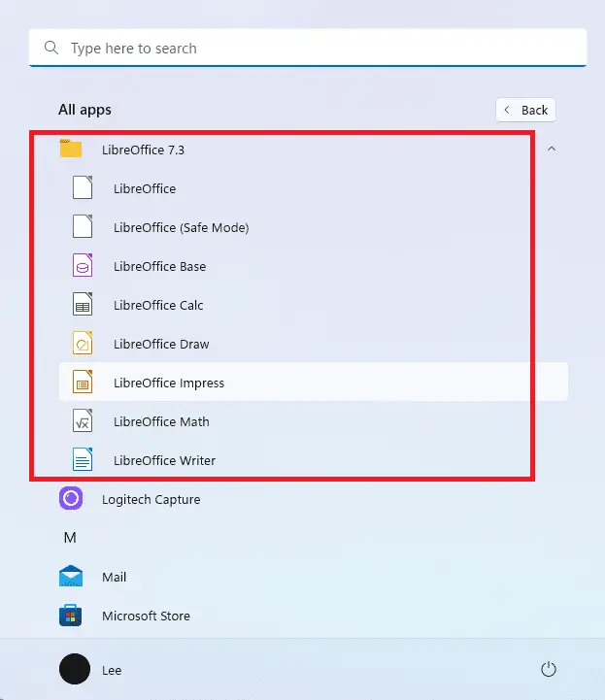Viewport: 605px width, 700px height.
Task: Click the Logitech Capture purple icon
Action: 71,498
